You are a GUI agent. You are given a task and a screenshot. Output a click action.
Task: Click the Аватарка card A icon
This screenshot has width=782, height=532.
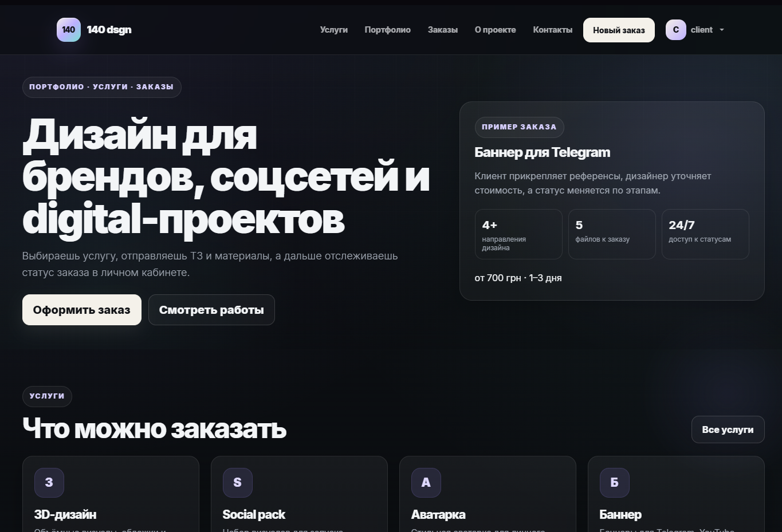[x=426, y=483]
